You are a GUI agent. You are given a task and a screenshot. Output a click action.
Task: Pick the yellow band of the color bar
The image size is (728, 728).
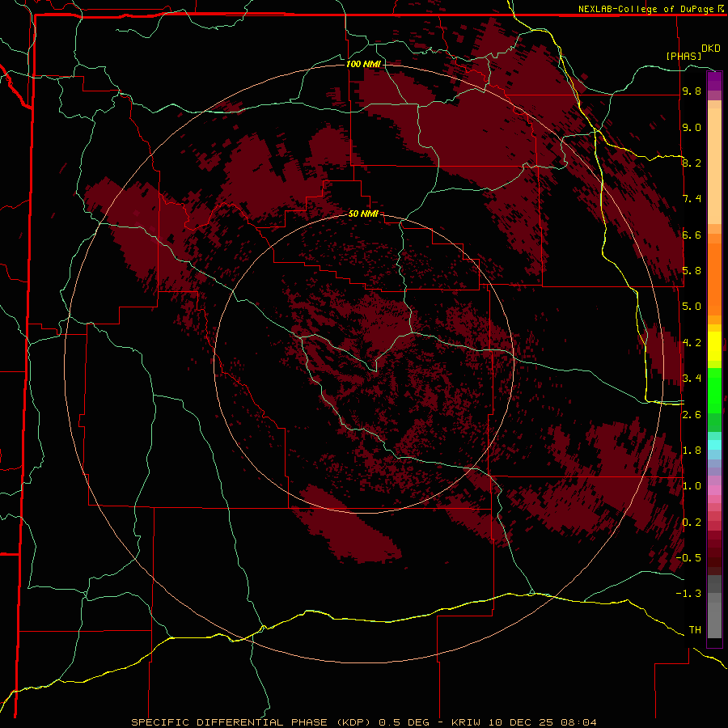[714, 346]
